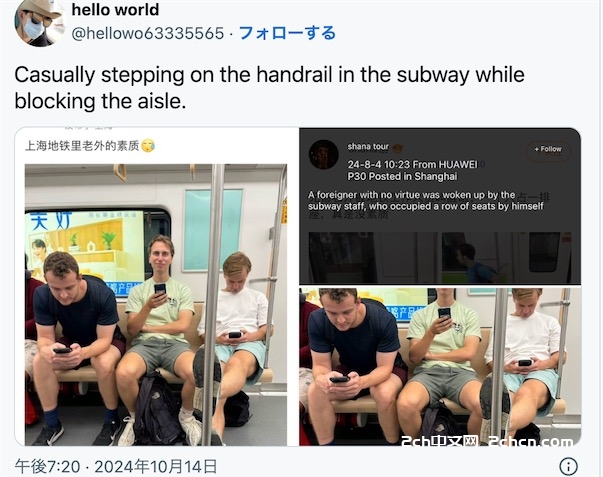
Task: Click the crying emoji in Chinese caption
Action: tap(148, 146)
